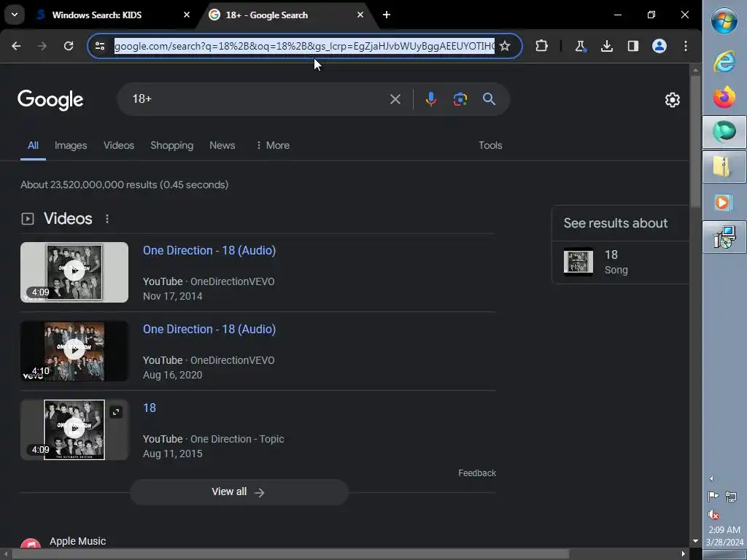Show hidden system tray icons
747x560 pixels.
(711, 478)
